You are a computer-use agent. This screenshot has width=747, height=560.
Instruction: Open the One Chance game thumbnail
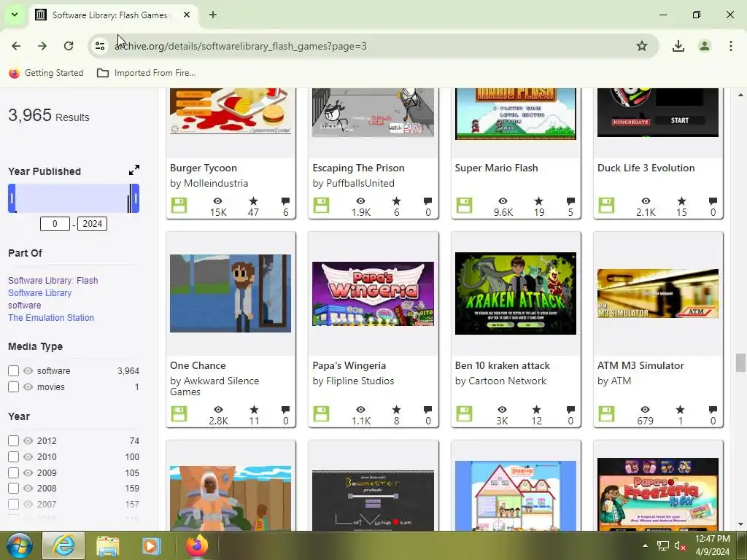pos(230,293)
